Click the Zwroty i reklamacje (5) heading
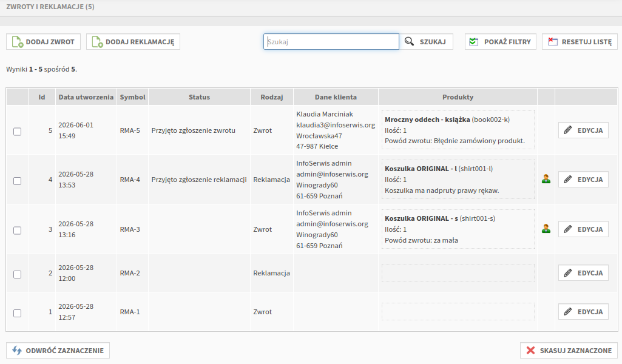Viewport: 622px width, 364px height. pyautogui.click(x=50, y=7)
